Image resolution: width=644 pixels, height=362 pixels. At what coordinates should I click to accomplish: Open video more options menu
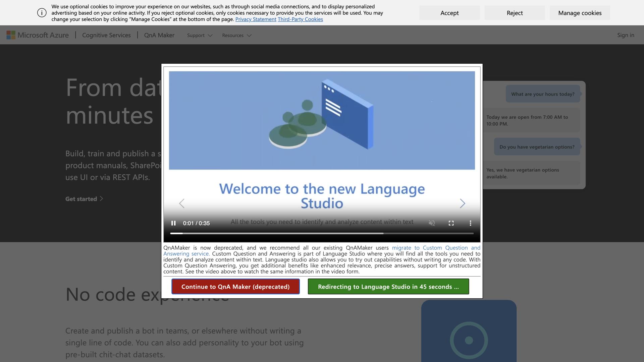pyautogui.click(x=470, y=223)
